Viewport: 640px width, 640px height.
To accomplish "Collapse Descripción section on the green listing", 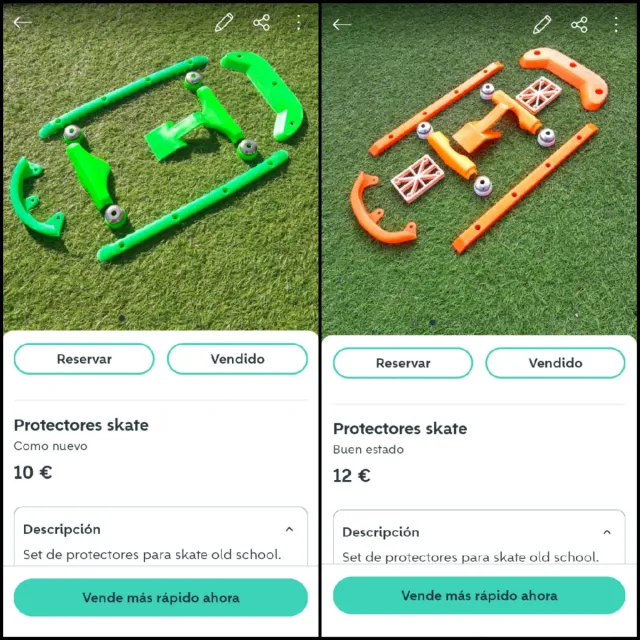I will pos(289,529).
